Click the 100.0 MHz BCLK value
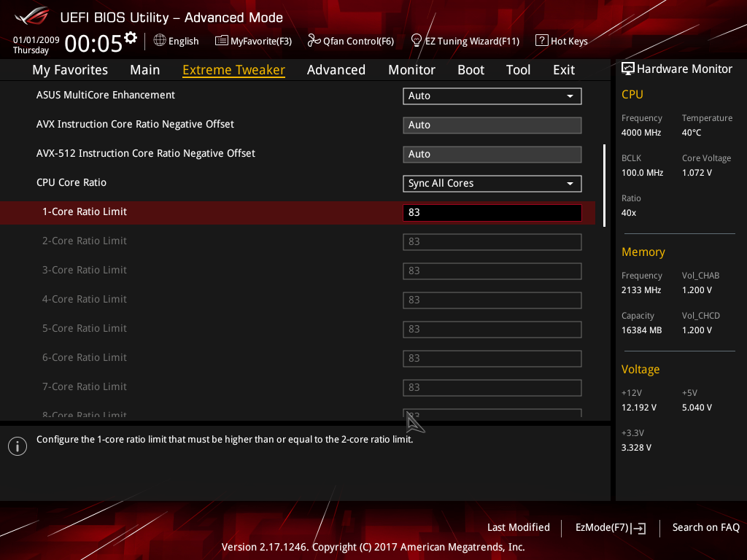Screen dimensions: 747x560 click(x=642, y=173)
